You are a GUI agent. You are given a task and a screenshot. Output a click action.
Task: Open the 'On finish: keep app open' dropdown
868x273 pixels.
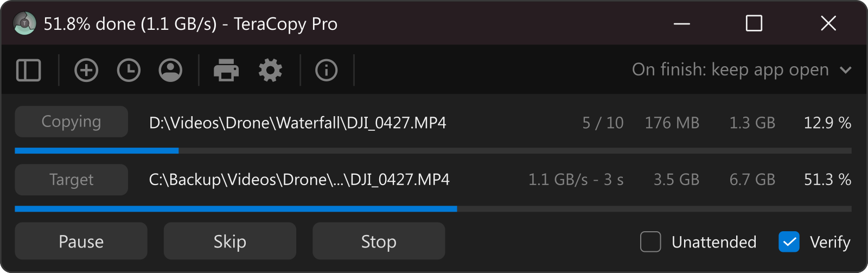click(x=742, y=70)
